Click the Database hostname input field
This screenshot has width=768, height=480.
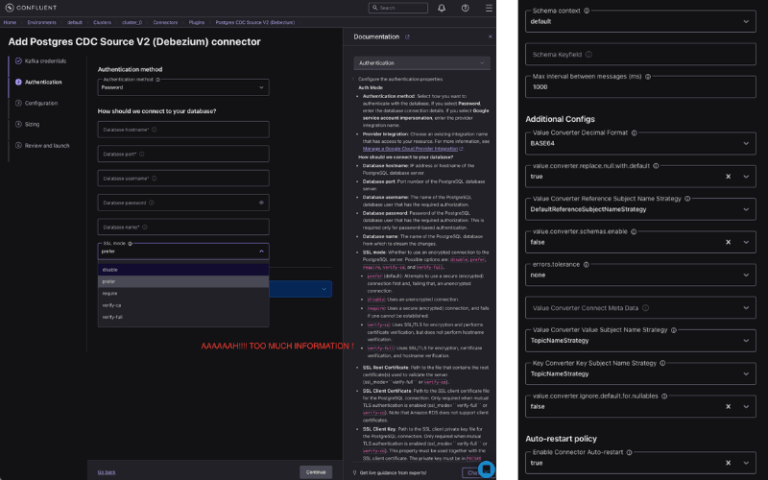point(183,129)
